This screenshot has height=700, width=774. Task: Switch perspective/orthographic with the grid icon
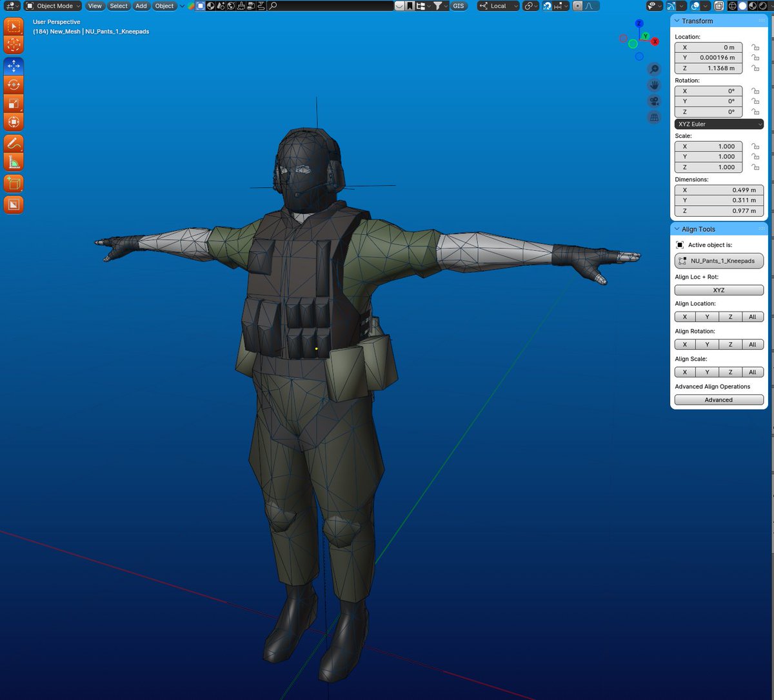tap(654, 117)
